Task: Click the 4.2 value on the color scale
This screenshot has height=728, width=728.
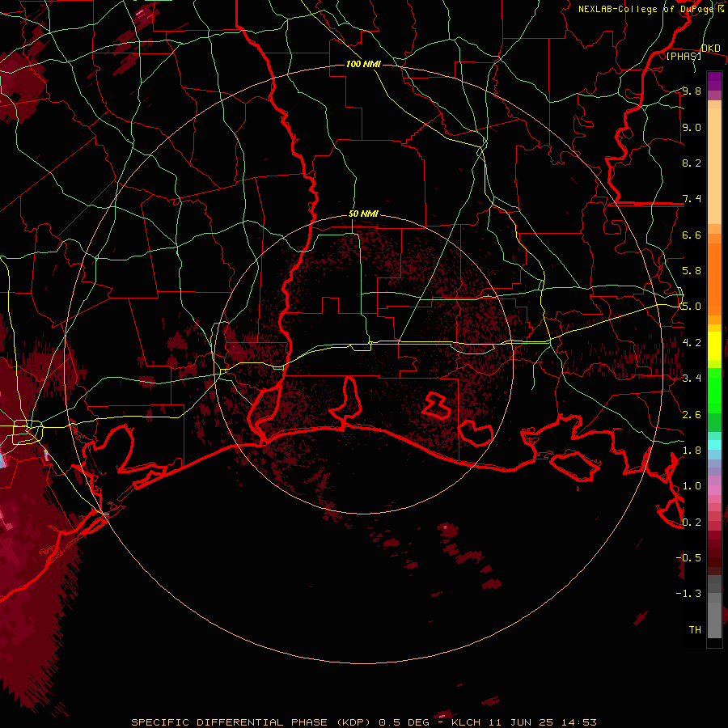Action: 692,343
